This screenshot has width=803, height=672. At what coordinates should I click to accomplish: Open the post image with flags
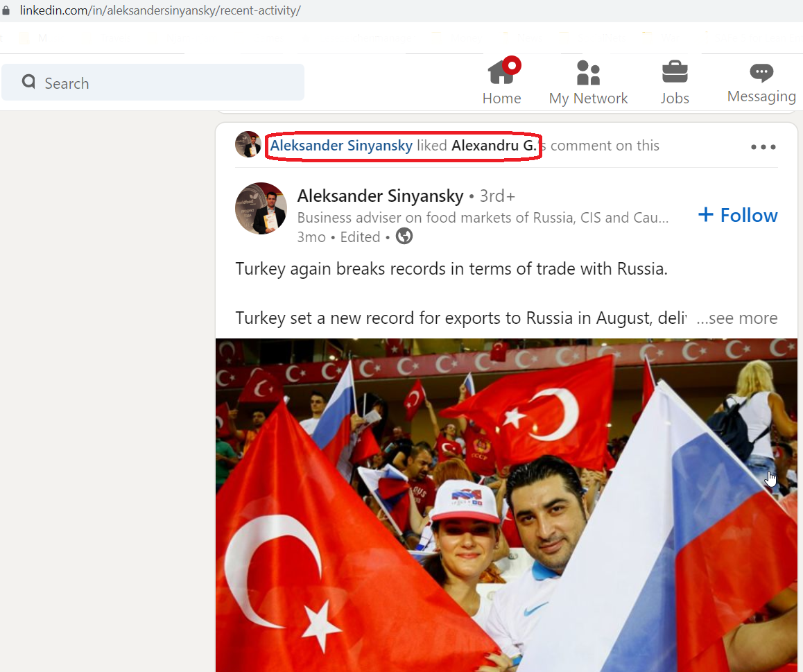[x=506, y=505]
